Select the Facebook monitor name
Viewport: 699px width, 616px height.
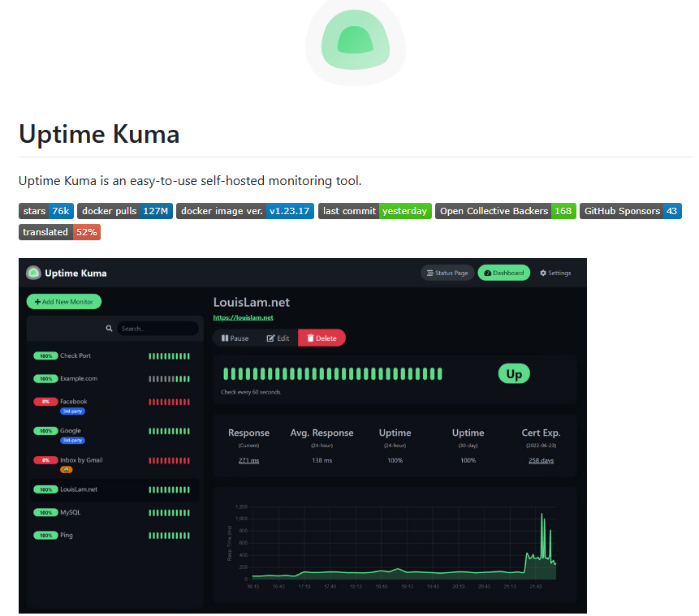74,402
